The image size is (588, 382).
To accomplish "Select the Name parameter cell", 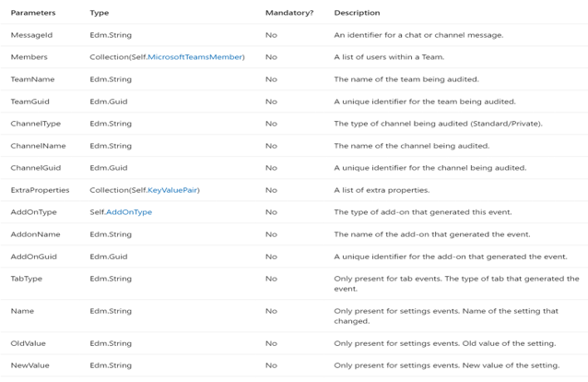I will (22, 311).
